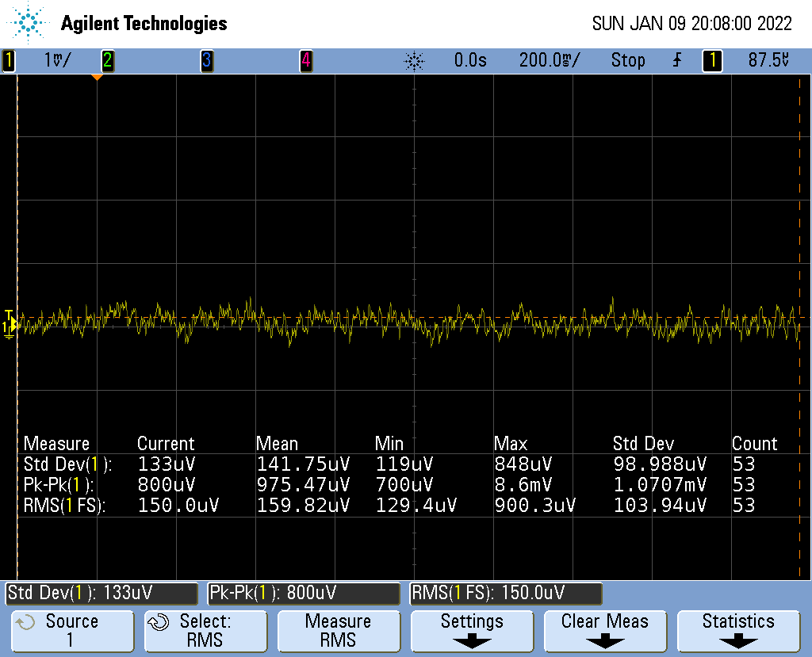Click the 103.94uV std dev value
Image resolution: width=812 pixels, height=657 pixels.
coord(661,506)
